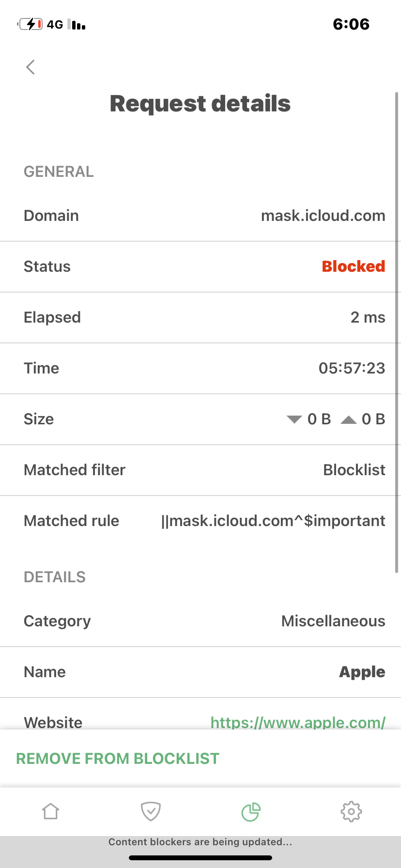
Task: Open the https://www.apple.com/ website link
Action: [298, 722]
